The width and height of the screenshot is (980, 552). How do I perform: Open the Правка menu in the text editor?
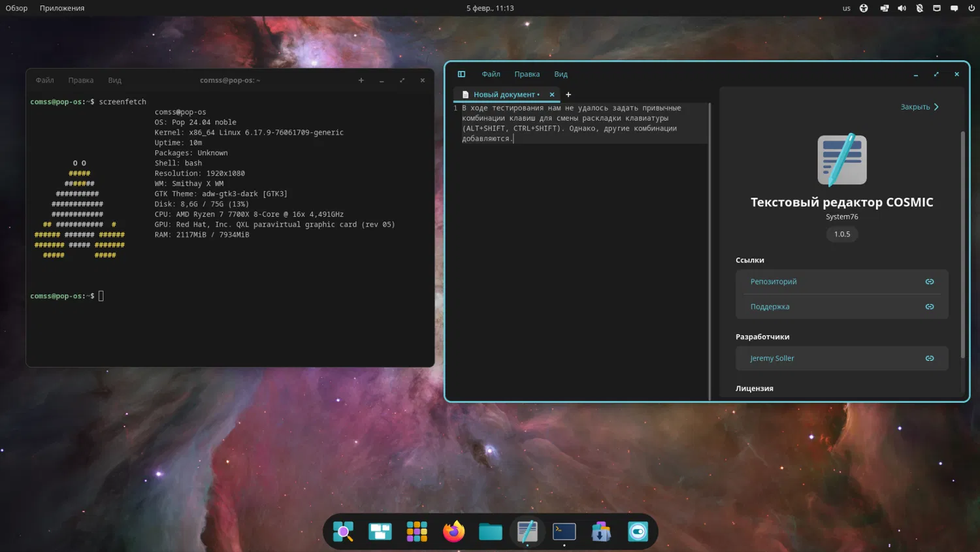(x=527, y=74)
